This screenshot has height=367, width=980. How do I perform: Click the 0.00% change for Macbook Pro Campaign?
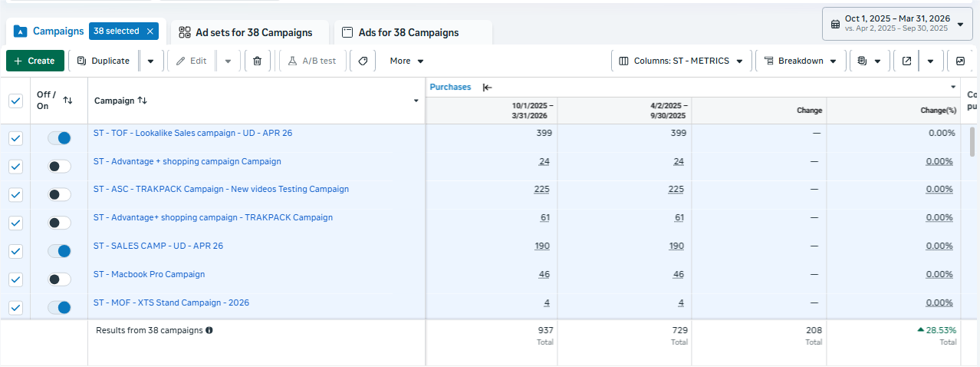939,274
